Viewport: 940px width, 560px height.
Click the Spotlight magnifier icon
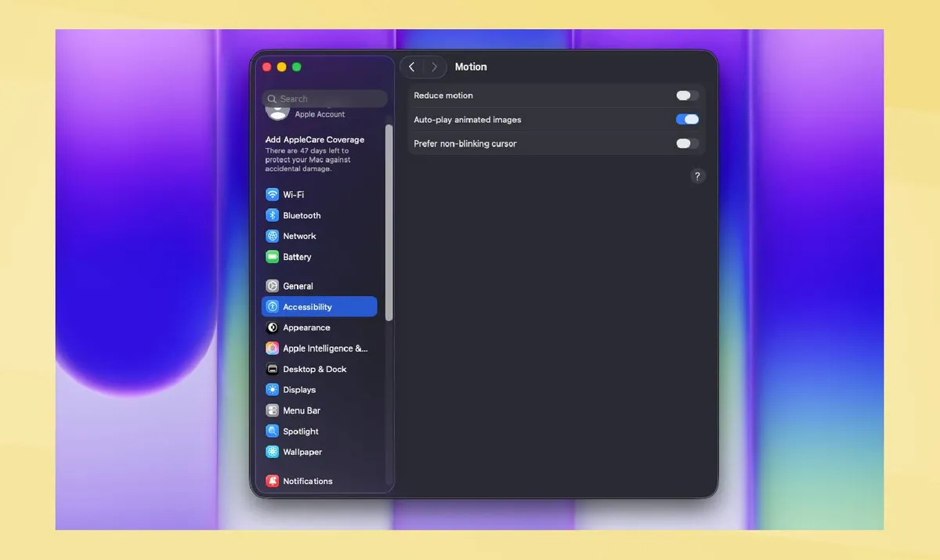pyautogui.click(x=272, y=432)
